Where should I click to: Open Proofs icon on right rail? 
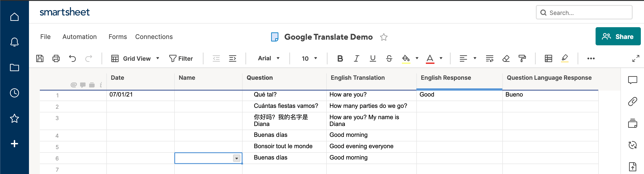[632, 123]
